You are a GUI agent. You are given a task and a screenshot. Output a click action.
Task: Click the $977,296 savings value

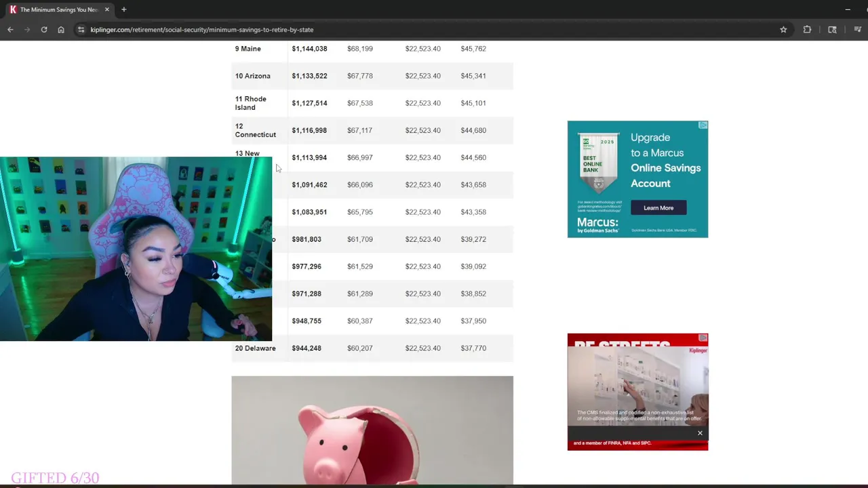point(307,266)
